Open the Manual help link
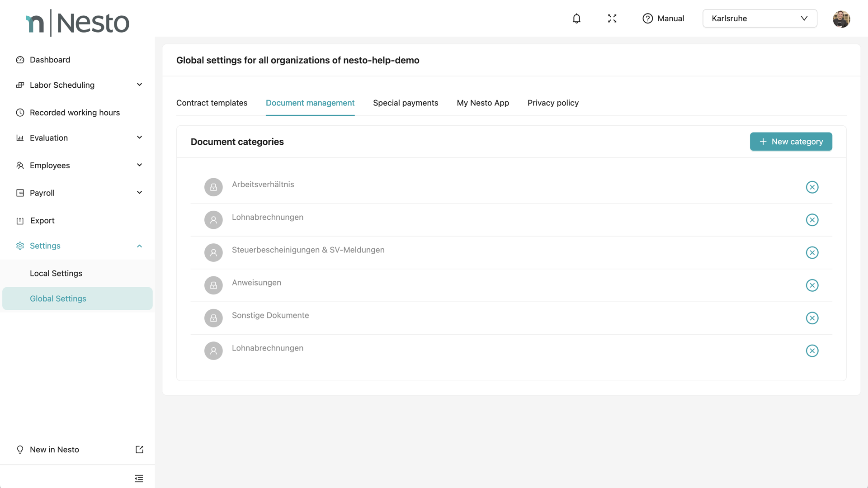This screenshot has height=488, width=868. coord(663,19)
